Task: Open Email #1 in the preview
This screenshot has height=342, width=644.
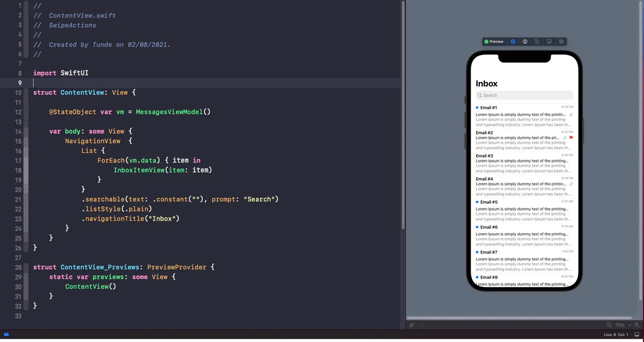Action: 524,116
